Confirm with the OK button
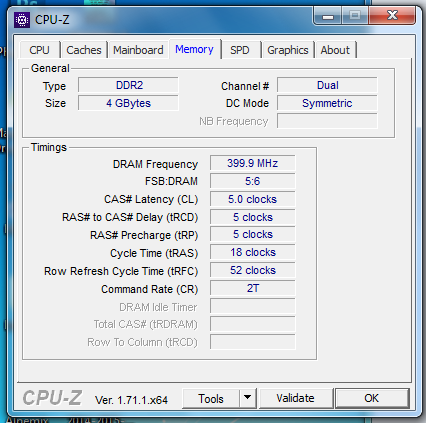426x423 pixels. coord(372,398)
